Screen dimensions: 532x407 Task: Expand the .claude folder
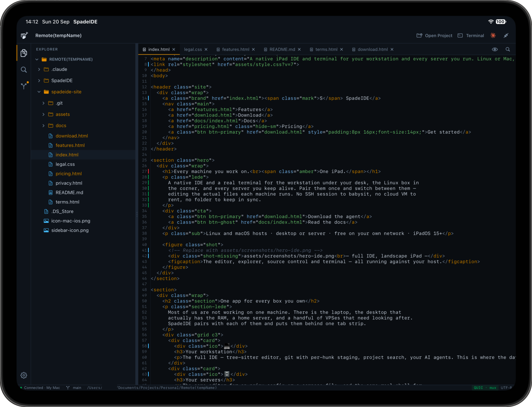pyautogui.click(x=39, y=69)
